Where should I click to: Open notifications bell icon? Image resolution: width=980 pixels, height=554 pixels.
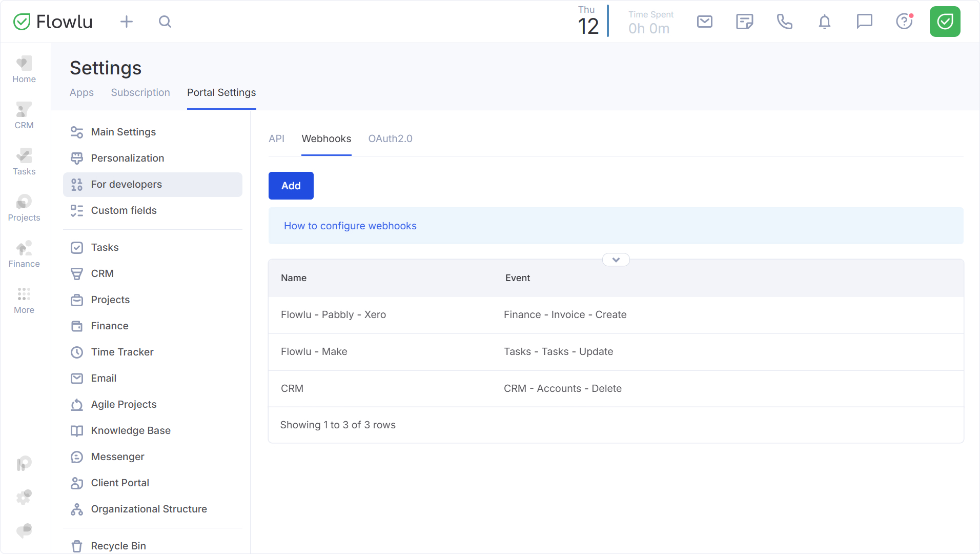(824, 22)
